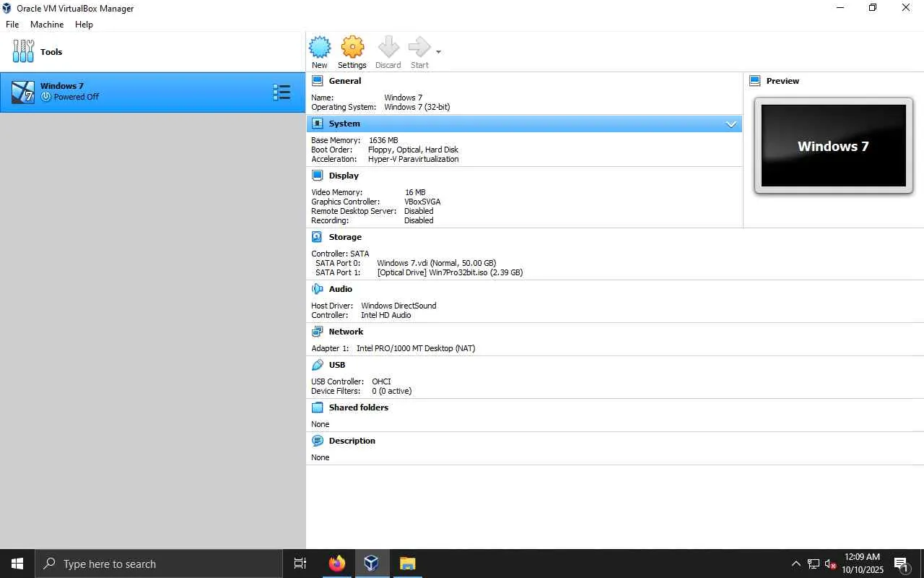Open the Windows Start menu
The width and height of the screenshot is (924, 578).
17,564
